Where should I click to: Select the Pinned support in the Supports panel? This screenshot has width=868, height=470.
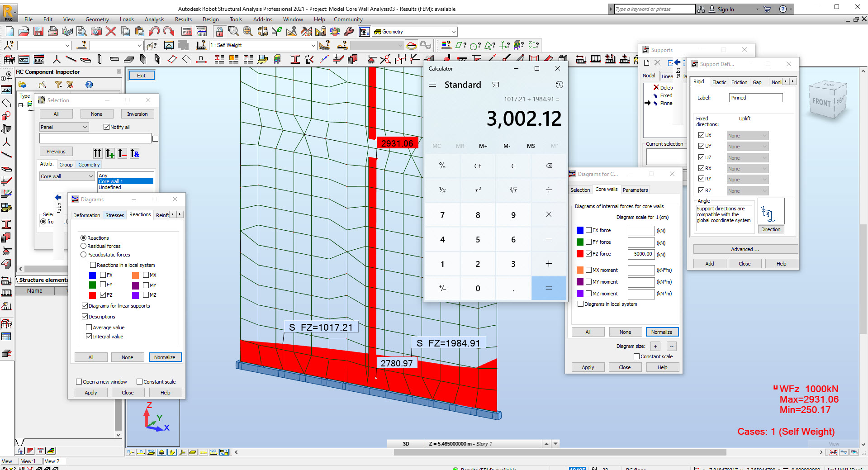(665, 103)
